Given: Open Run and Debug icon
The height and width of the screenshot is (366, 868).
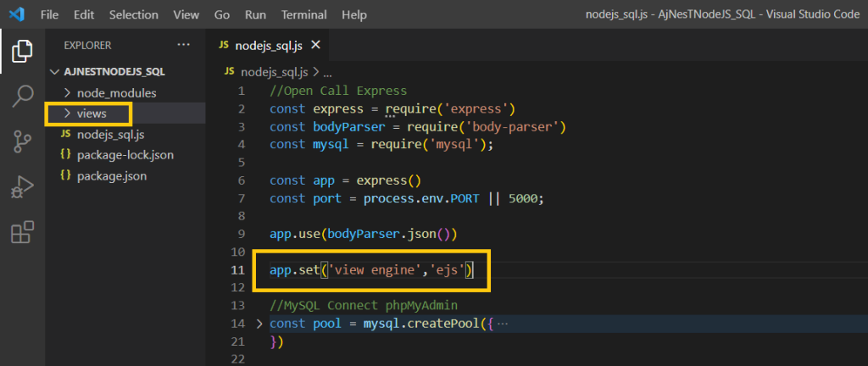Looking at the screenshot, I should pos(23,186).
